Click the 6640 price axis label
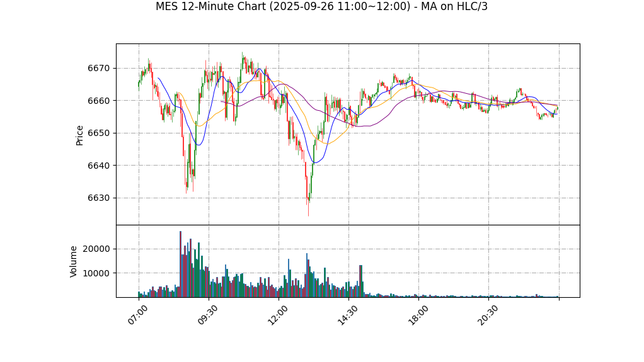 pos(98,166)
